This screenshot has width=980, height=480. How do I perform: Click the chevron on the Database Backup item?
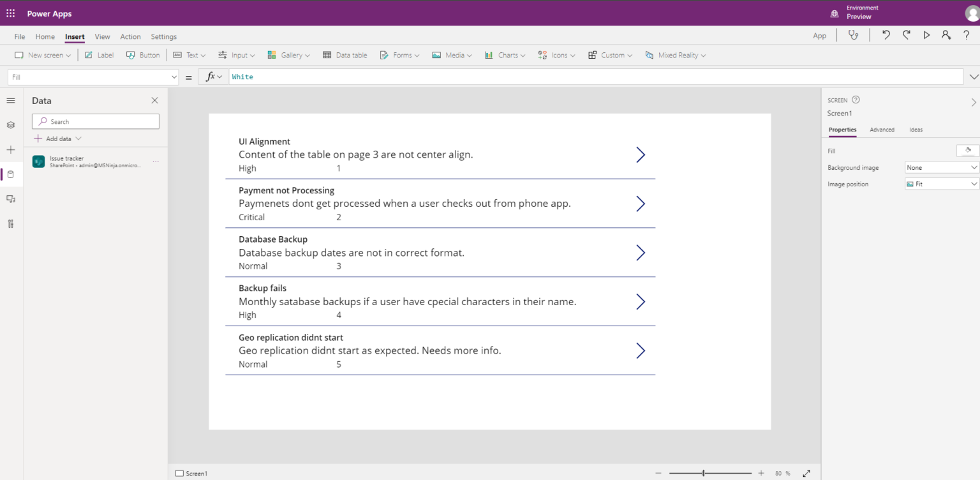click(x=640, y=253)
